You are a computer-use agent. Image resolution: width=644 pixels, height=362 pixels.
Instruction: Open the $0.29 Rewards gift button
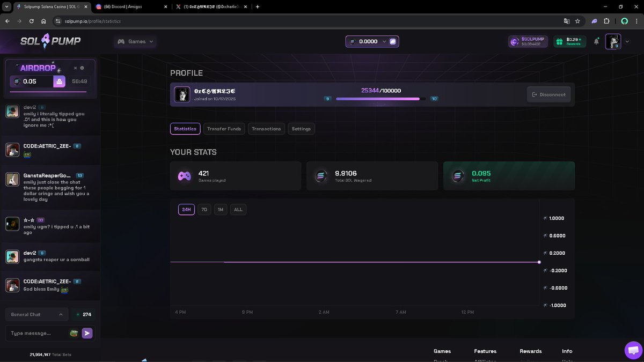tap(569, 41)
